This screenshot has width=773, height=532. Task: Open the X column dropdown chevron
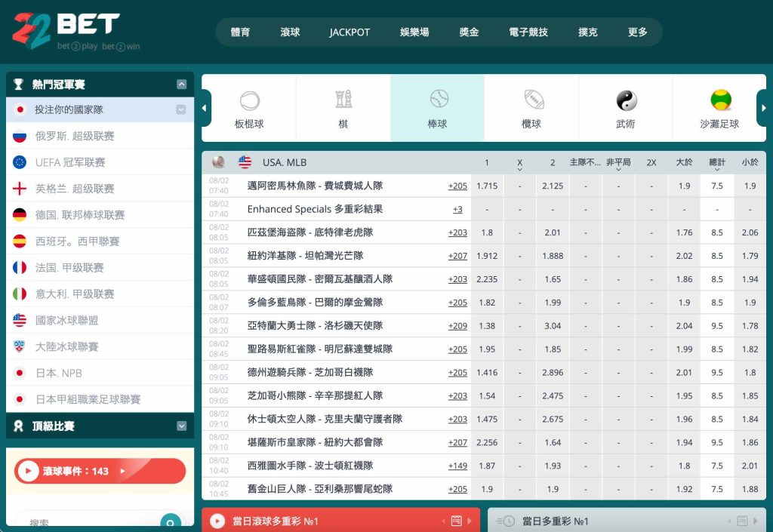pos(519,170)
